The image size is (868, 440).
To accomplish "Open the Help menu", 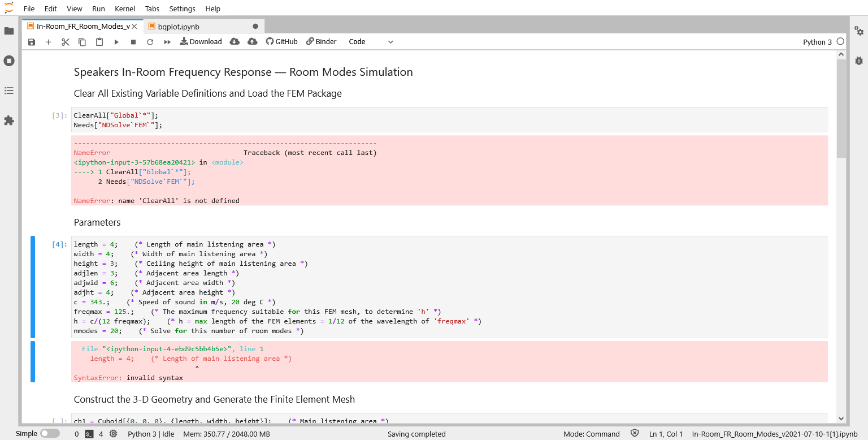I will click(x=213, y=8).
